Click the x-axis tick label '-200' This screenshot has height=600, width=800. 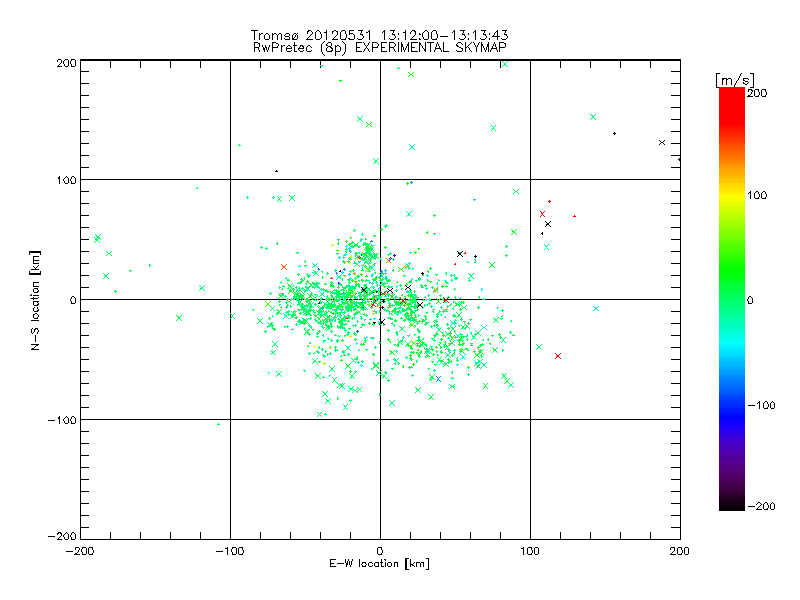pos(80,551)
